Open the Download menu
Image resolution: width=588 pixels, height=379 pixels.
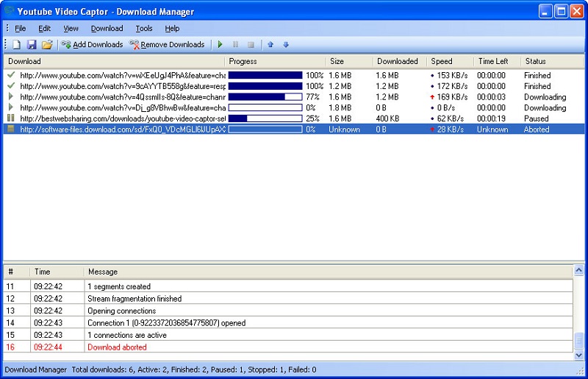click(107, 29)
